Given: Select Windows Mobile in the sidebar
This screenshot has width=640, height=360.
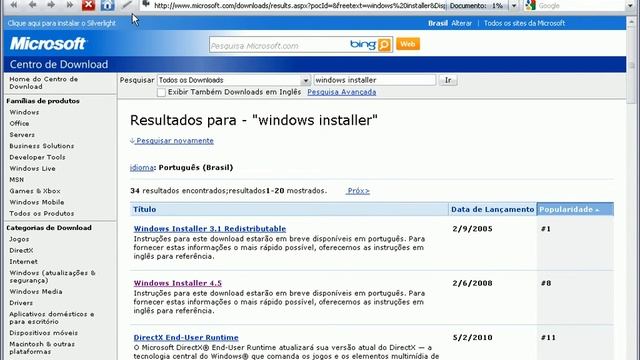Looking at the screenshot, I should click(37, 202).
